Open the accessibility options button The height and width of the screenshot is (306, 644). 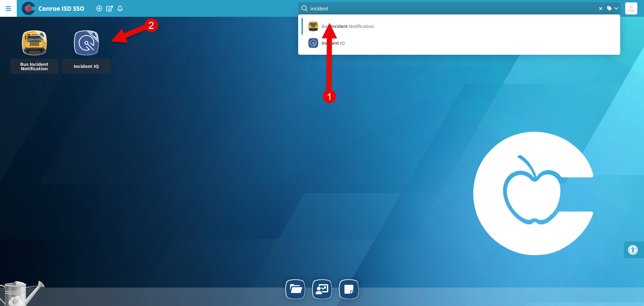point(633,250)
